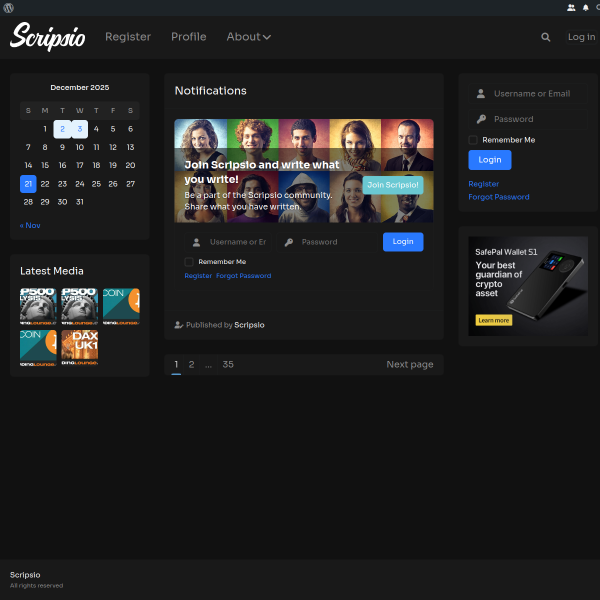Open second SP500 analysis media thumbnail

point(80,307)
